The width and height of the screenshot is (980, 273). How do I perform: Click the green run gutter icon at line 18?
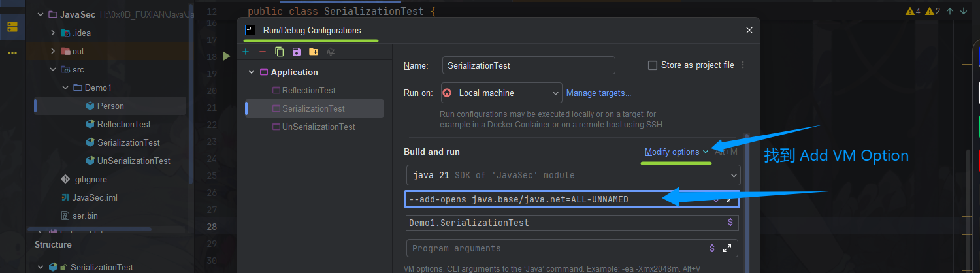(x=227, y=56)
